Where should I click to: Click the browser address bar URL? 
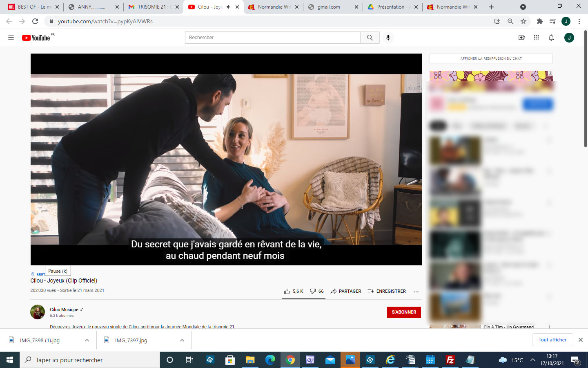[105, 21]
